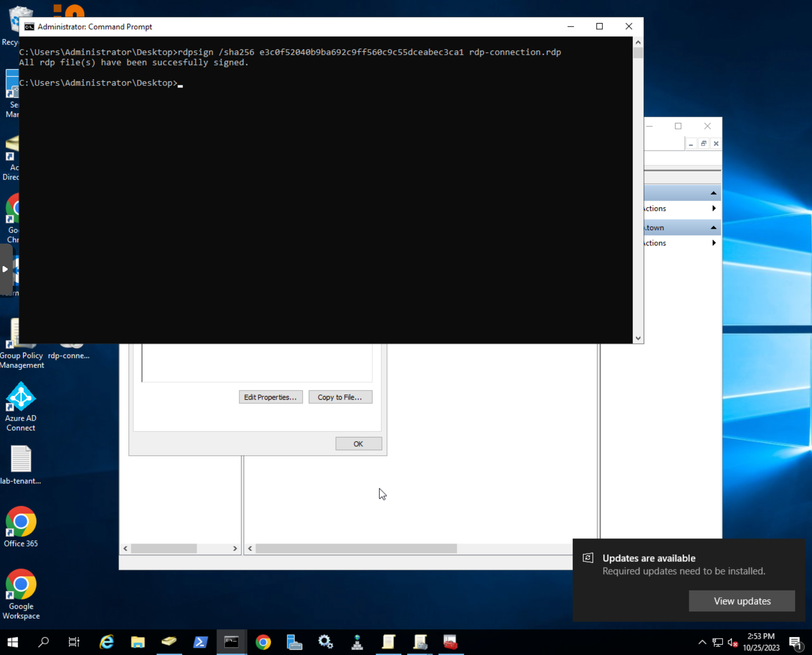Select the rdp-conne... desktop file label
This screenshot has height=655, width=812.
69,356
